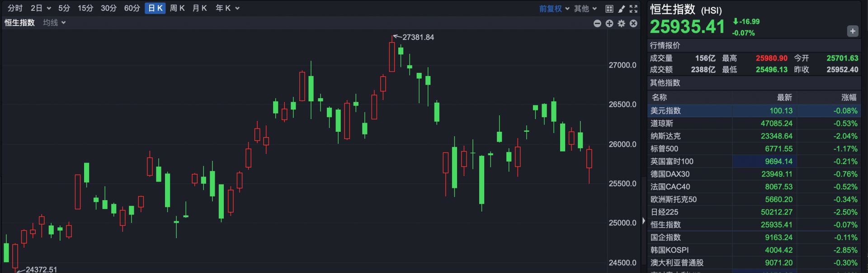Screen dimensions: 868x273
Task: Open chart settings gear icon
Action: tap(622, 24)
